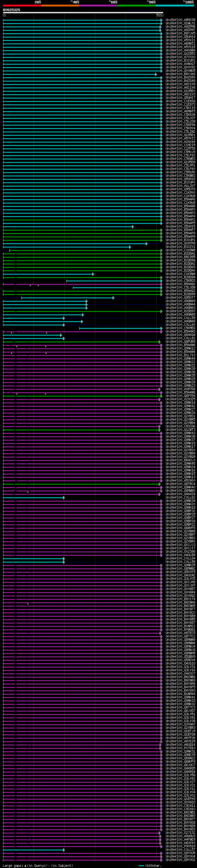Select hit label UniRef100_A9ZPM6
This screenshot has width=197, height=868.
tap(180, 26)
